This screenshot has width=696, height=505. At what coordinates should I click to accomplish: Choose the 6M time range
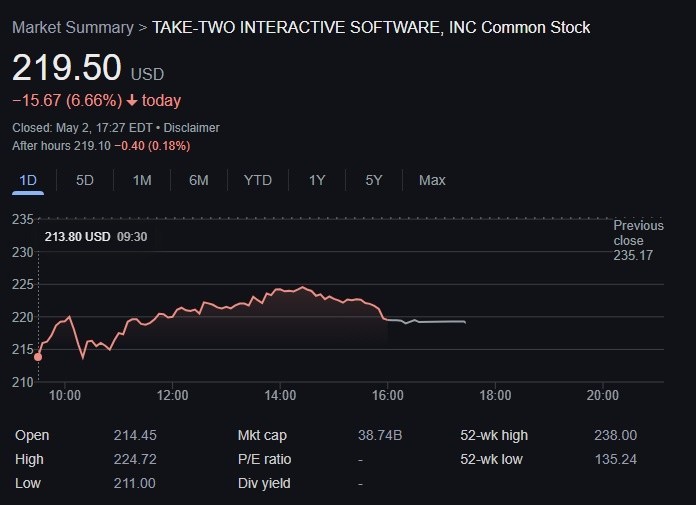click(199, 181)
